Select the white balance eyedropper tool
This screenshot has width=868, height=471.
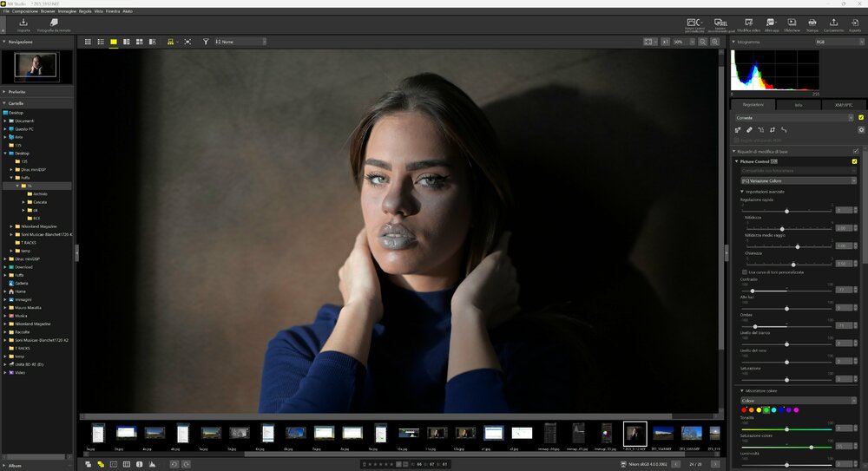(737, 130)
